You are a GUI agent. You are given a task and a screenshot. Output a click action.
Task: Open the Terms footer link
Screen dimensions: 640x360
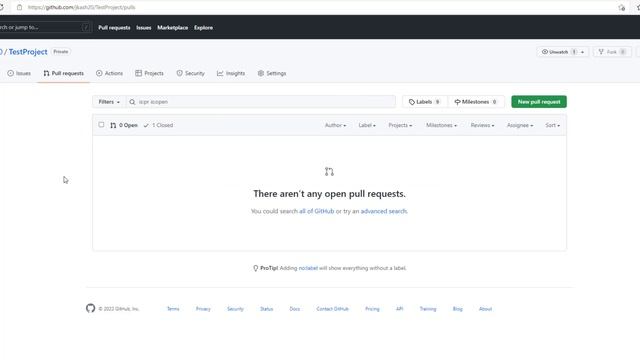tap(173, 309)
